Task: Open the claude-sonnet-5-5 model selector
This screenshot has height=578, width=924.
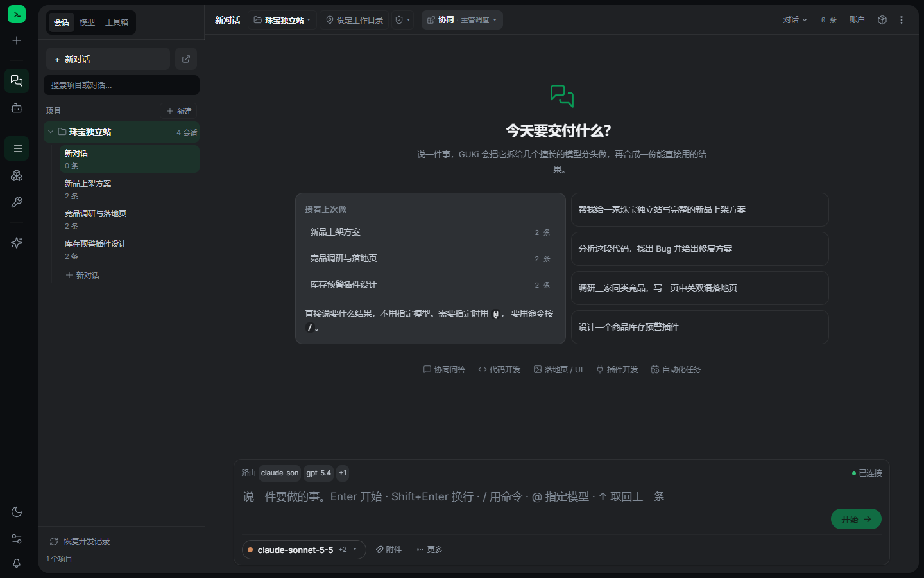Action: pyautogui.click(x=304, y=550)
